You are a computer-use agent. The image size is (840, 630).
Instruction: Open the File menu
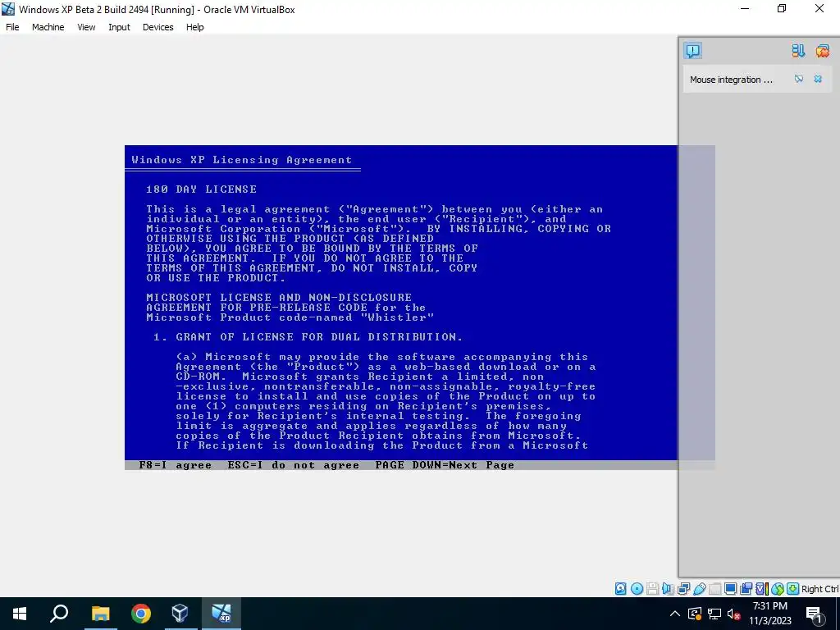12,27
